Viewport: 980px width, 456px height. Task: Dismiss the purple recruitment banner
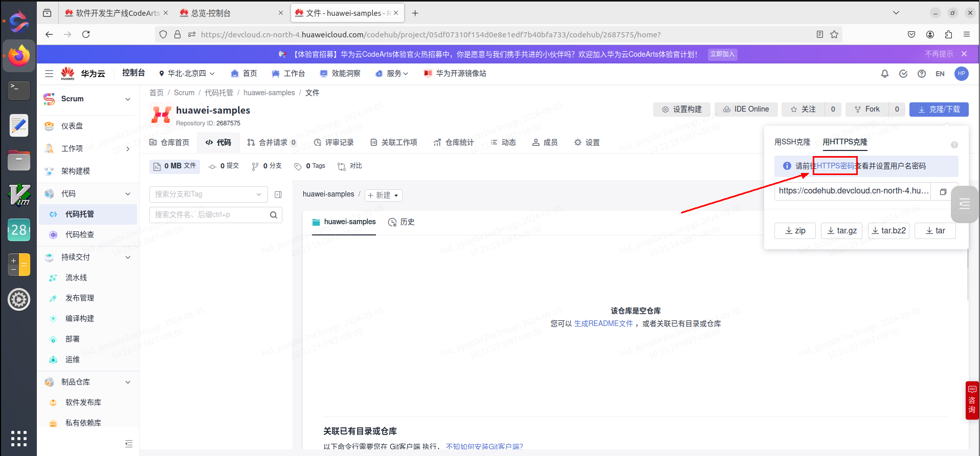pyautogui.click(x=964, y=54)
